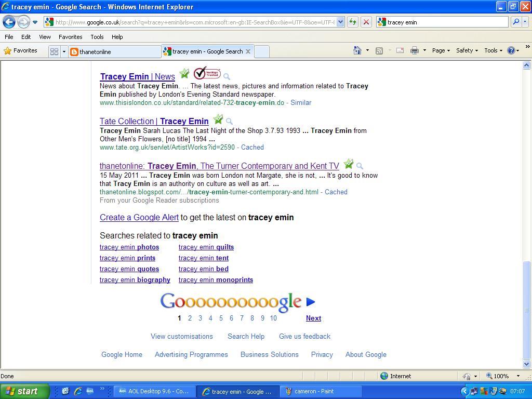The width and height of the screenshot is (532, 399).
Task: Go to results page 10
Action: [x=273, y=318]
